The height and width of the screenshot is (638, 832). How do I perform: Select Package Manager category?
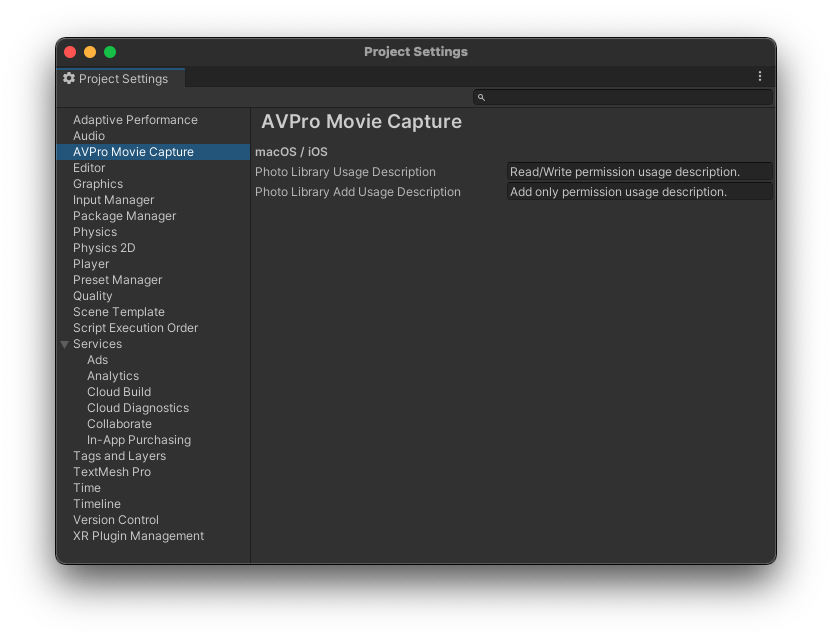125,216
